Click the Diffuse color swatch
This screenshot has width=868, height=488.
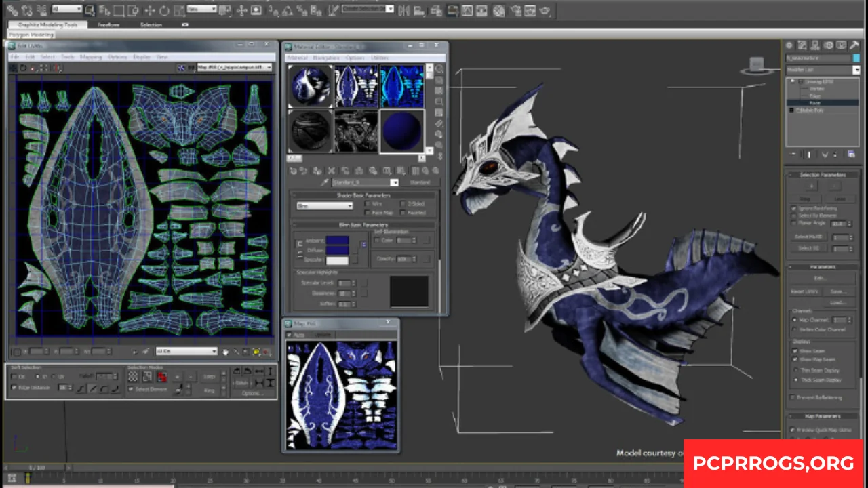pyautogui.click(x=337, y=250)
